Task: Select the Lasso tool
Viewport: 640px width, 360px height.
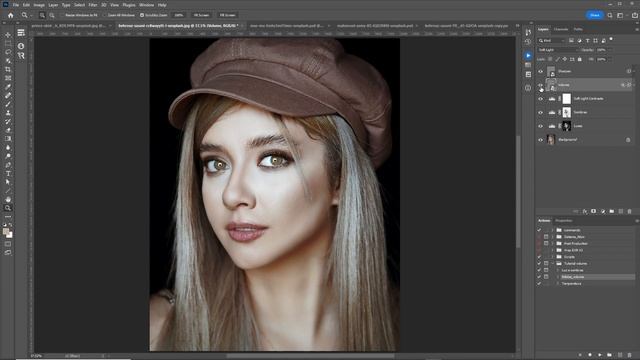Action: point(8,52)
